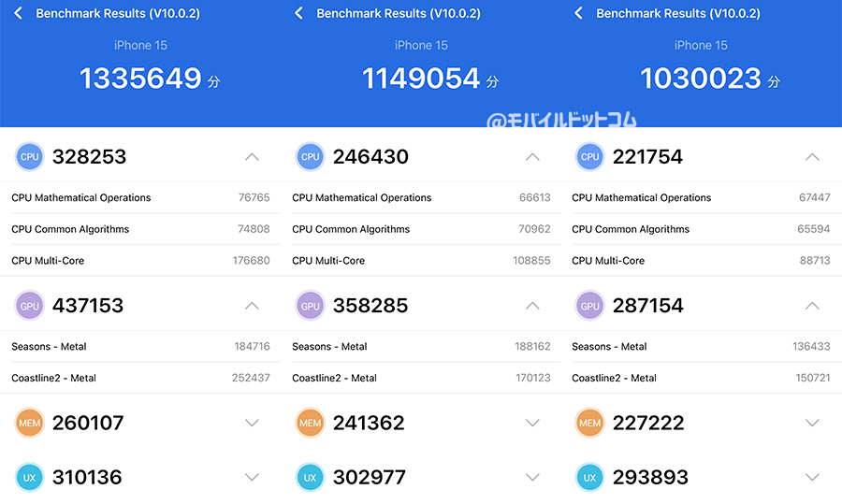Select the iPhone 15 label above score 1030023
This screenshot has height=504, width=842.
[701, 45]
